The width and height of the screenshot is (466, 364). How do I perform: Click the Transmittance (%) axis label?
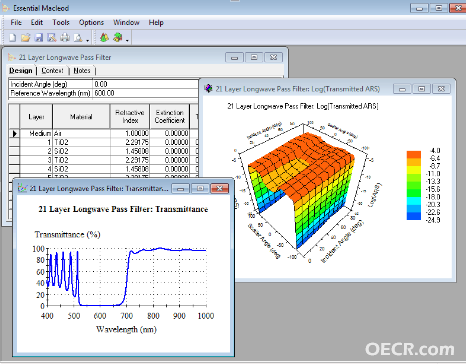point(67,234)
